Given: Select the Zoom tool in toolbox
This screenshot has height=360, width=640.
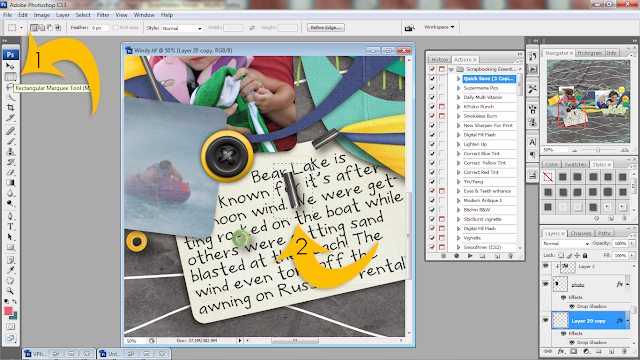Looking at the screenshot, I should (11, 291).
